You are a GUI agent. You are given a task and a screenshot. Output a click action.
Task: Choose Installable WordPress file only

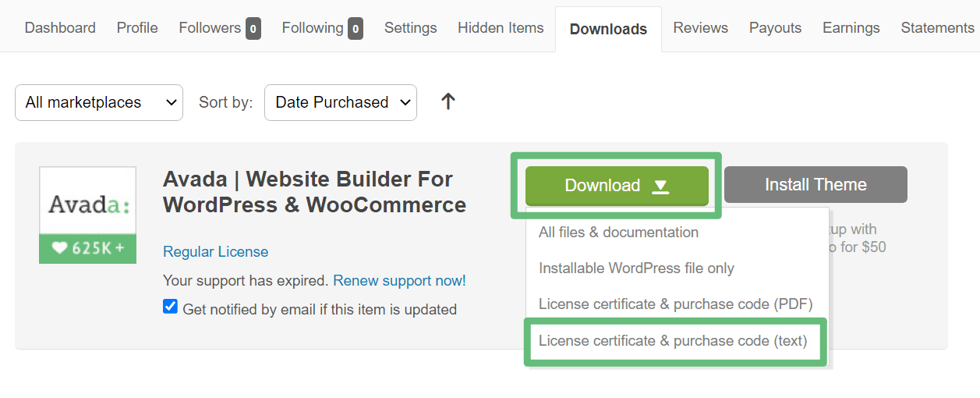click(636, 268)
